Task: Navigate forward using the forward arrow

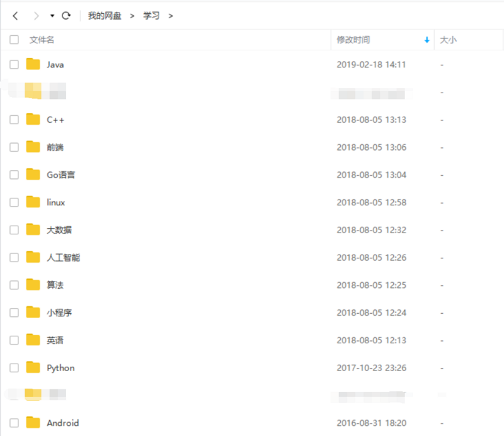Action: (x=35, y=15)
